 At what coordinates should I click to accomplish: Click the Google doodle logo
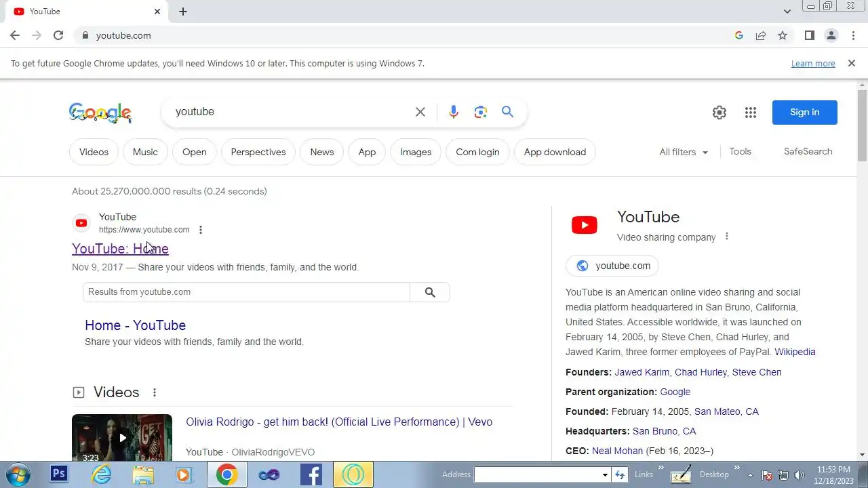point(100,113)
